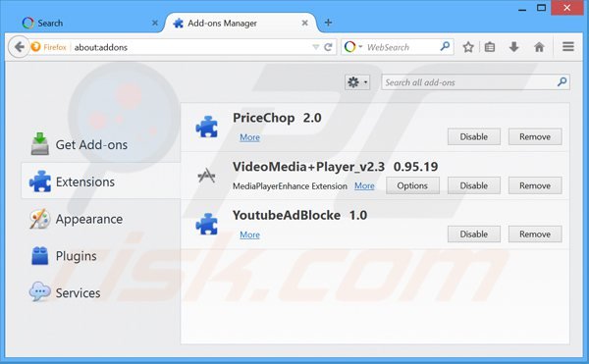This screenshot has width=589, height=364.
Task: Open the hamburger menu
Action: coord(568,46)
